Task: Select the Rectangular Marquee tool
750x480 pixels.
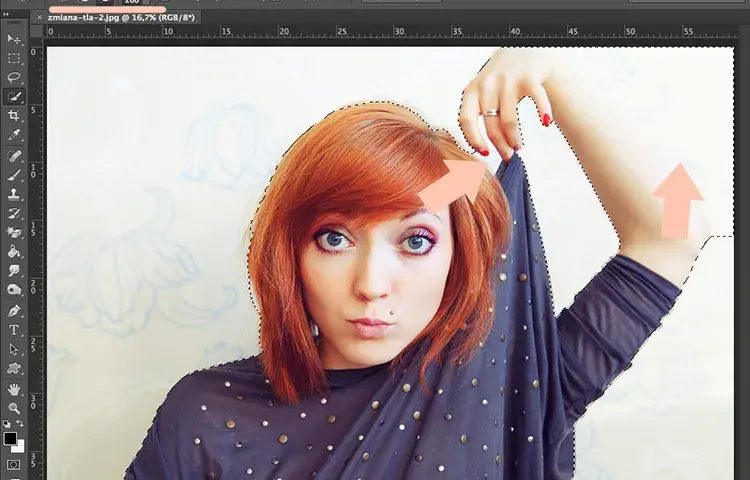Action: [x=14, y=58]
